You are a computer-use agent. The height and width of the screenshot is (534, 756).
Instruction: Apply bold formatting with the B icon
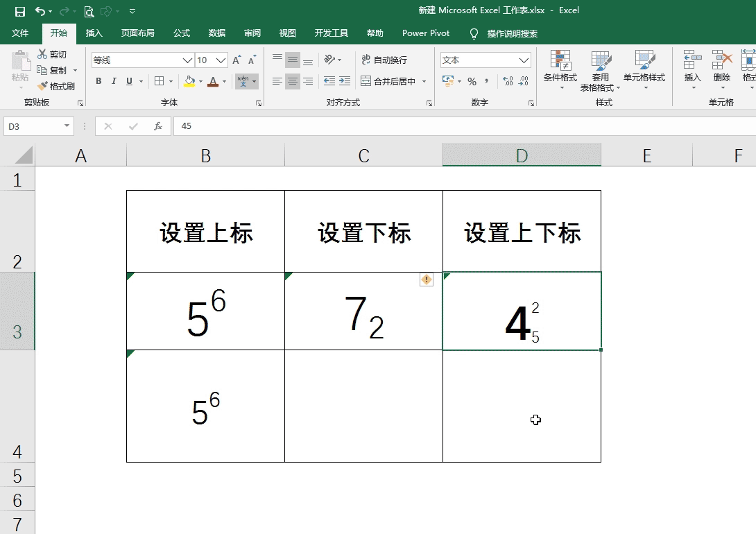[x=98, y=81]
